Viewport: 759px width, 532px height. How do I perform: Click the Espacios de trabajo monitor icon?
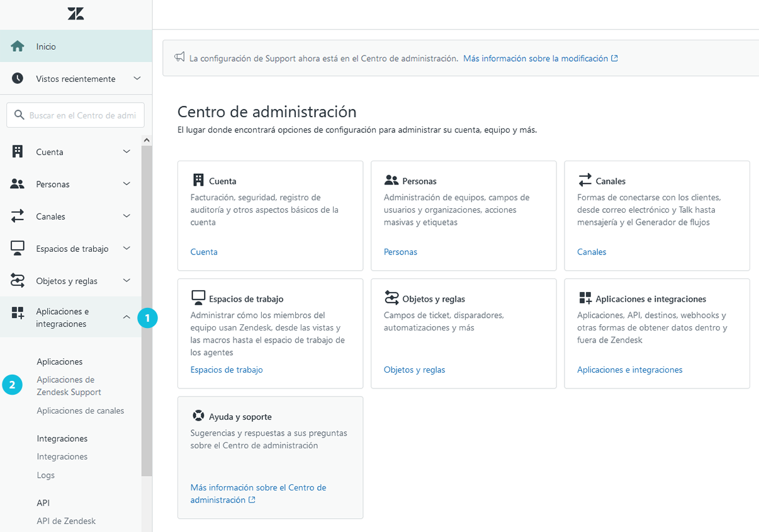point(18,248)
